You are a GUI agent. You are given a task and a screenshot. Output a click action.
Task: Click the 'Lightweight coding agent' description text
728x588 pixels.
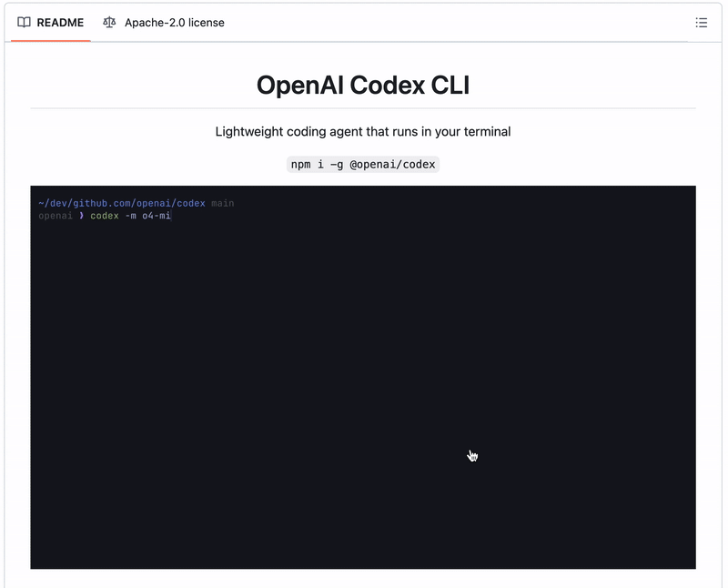coord(363,131)
